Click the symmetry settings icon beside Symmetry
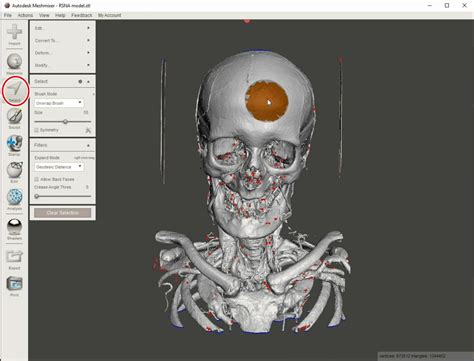The width and height of the screenshot is (474, 361). [88, 130]
